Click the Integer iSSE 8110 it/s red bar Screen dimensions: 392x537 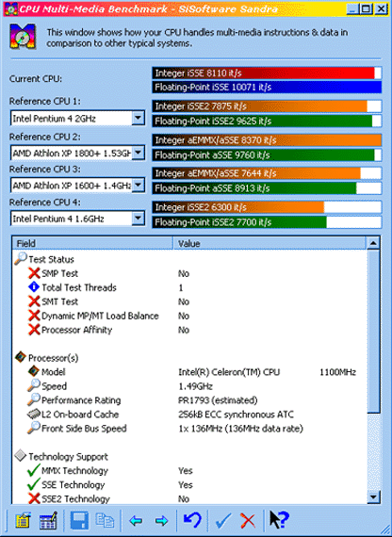click(267, 73)
